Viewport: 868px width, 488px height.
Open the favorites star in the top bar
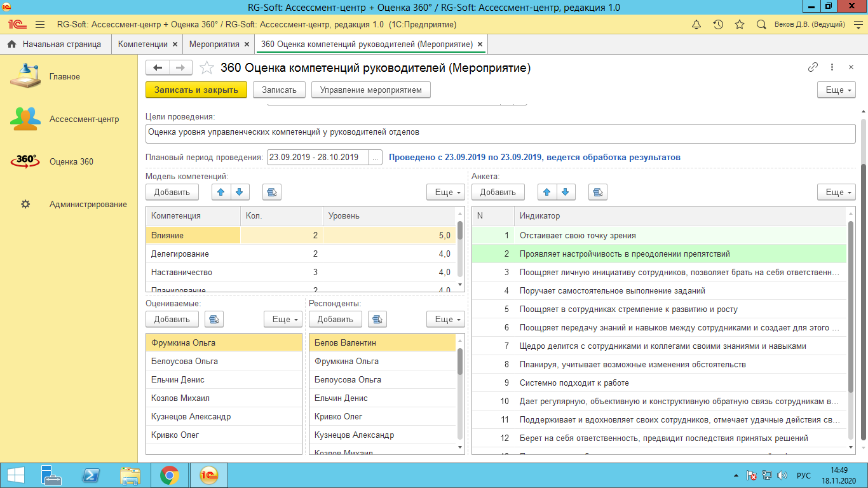pyautogui.click(x=740, y=25)
